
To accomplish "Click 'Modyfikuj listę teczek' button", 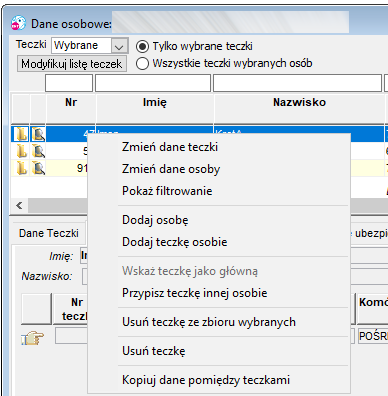I will [x=72, y=64].
